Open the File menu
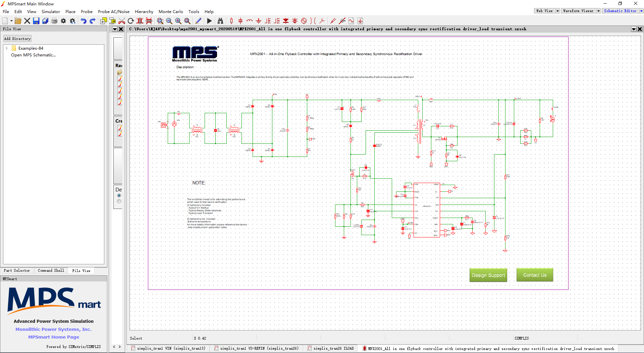The height and width of the screenshot is (353, 644). (x=6, y=11)
